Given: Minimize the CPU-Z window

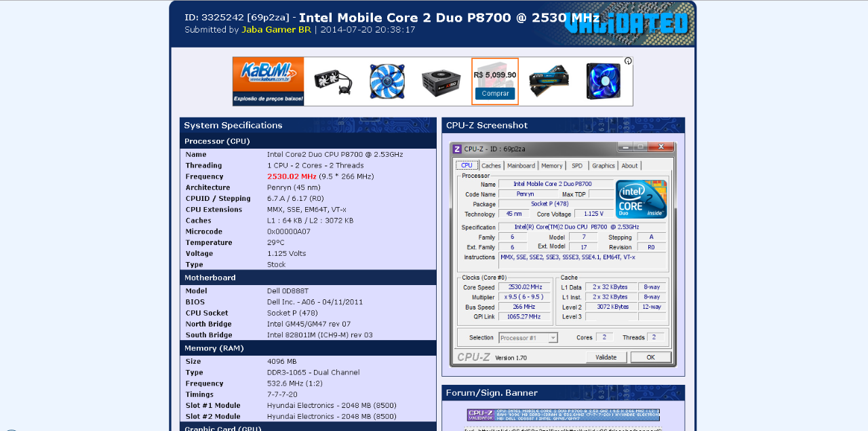Looking at the screenshot, I should tap(625, 146).
